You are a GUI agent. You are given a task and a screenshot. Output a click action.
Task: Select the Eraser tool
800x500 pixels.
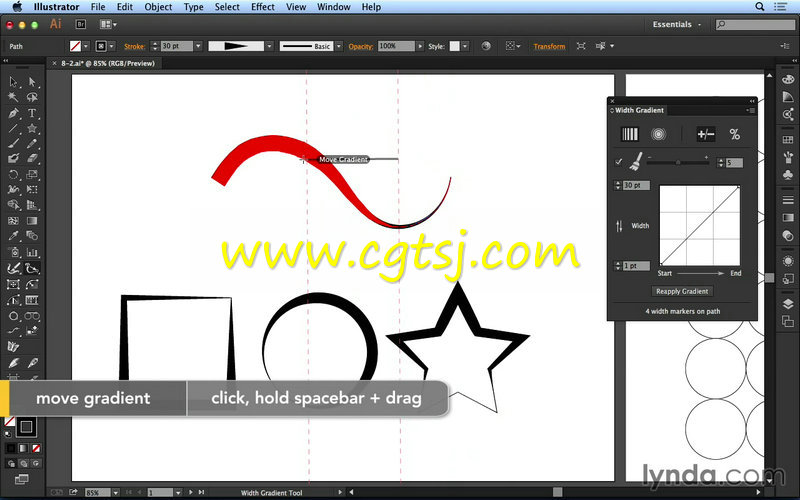pos(32,159)
